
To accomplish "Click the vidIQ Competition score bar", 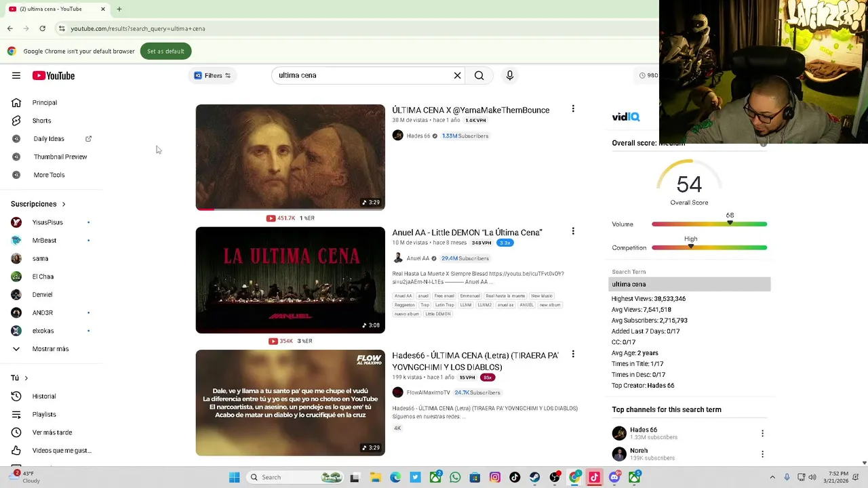I will click(x=709, y=247).
